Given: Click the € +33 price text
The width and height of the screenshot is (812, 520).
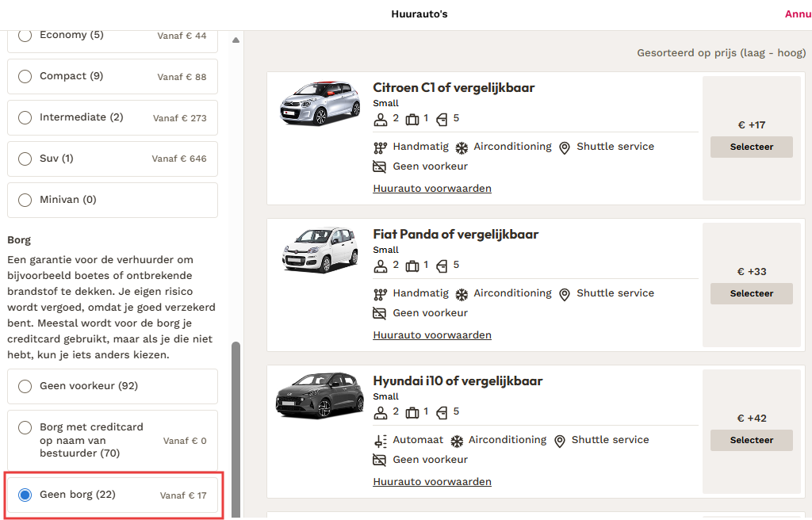Looking at the screenshot, I should pyautogui.click(x=752, y=271).
